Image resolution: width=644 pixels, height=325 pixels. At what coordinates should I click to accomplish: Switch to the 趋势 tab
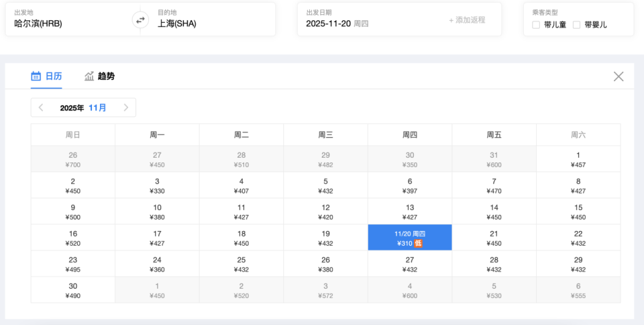106,77
